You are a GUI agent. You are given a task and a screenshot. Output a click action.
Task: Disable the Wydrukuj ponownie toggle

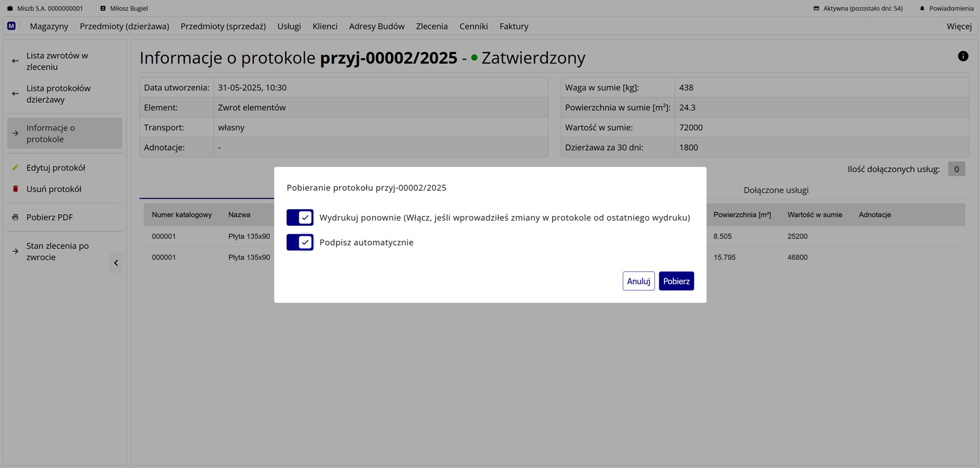300,217
